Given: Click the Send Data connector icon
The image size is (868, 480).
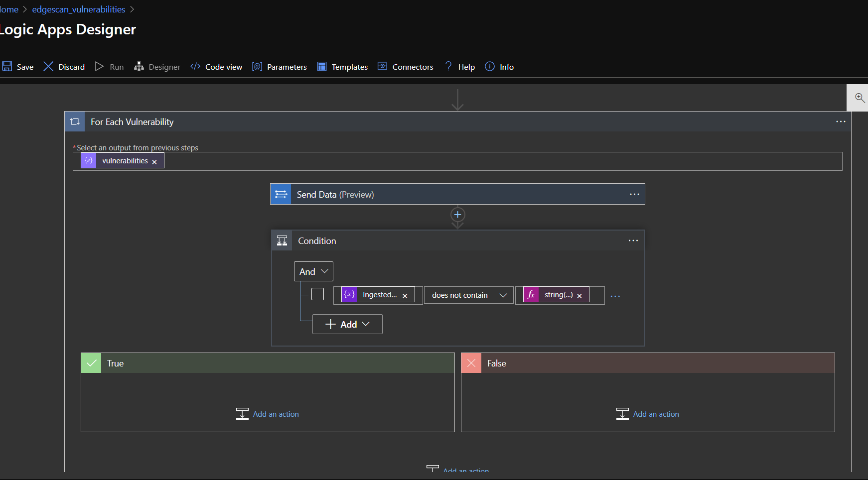Looking at the screenshot, I should (281, 194).
